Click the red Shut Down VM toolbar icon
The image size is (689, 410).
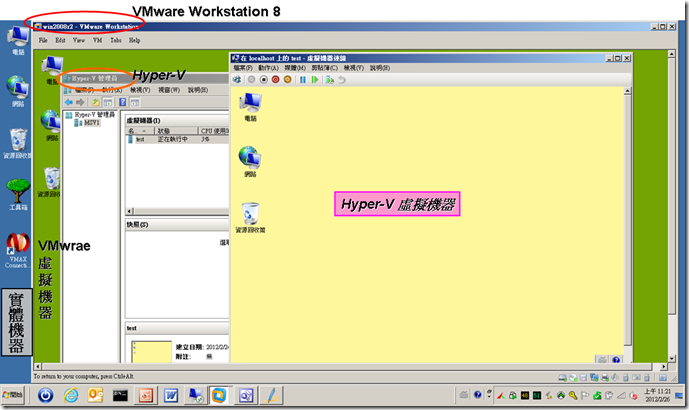pyautogui.click(x=276, y=80)
